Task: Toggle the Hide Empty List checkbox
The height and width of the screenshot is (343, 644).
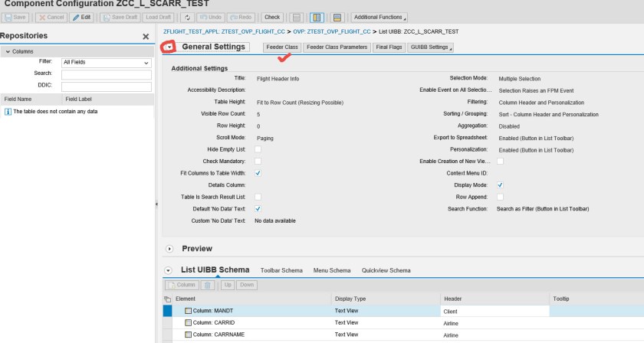Action: [258, 149]
